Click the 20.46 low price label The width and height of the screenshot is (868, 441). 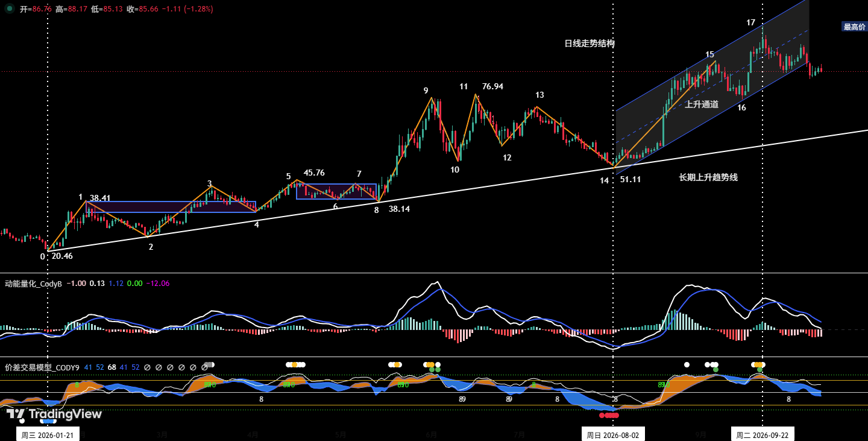pos(62,256)
